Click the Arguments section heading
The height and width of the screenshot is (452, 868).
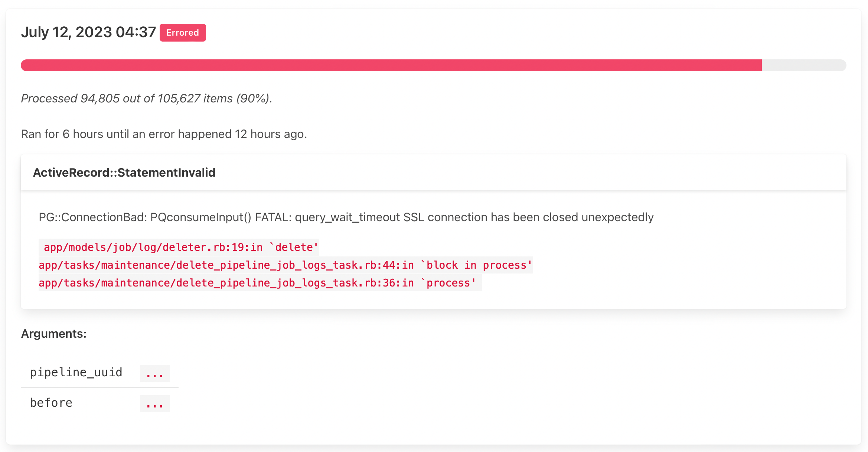click(x=53, y=334)
